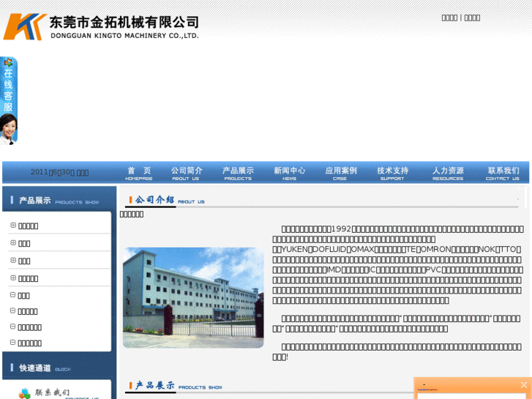Click the Kingto Machinery orange KT logo
Screen dimensions: 532x399
24,27
